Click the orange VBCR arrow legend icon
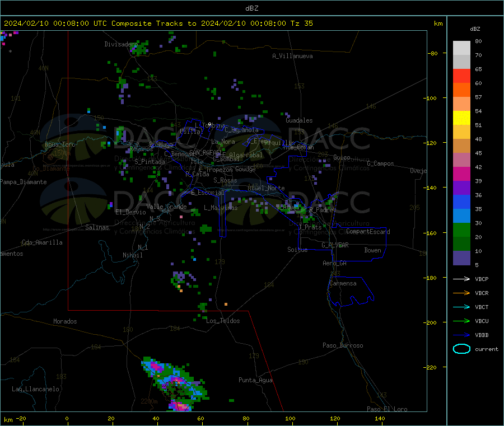Viewport: 504px width, 426px height. click(x=461, y=293)
